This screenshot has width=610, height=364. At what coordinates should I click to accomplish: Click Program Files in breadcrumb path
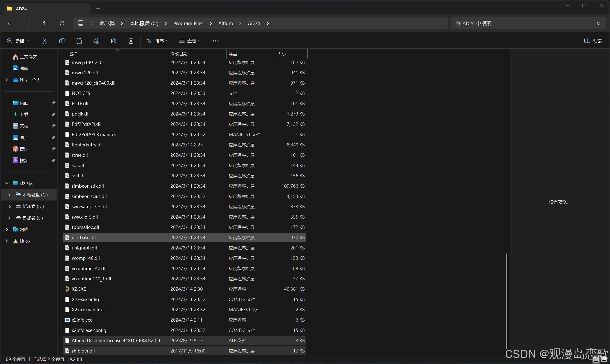pos(188,23)
